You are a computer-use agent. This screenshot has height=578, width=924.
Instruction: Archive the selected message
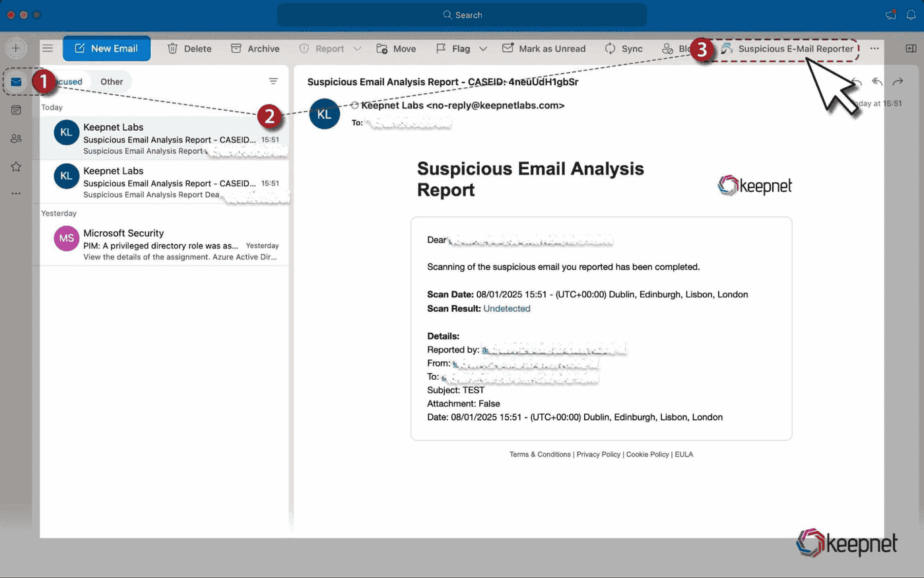pyautogui.click(x=255, y=48)
